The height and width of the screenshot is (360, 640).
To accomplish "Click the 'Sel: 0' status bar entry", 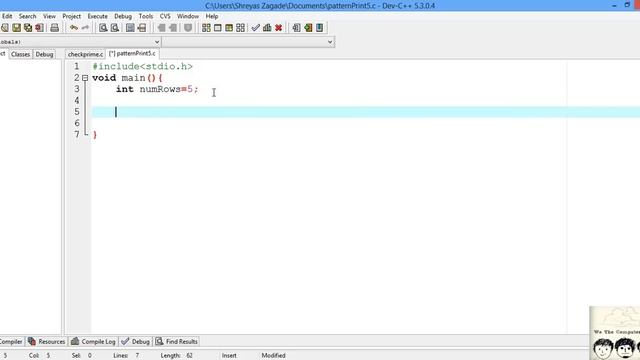I will click(82, 356).
